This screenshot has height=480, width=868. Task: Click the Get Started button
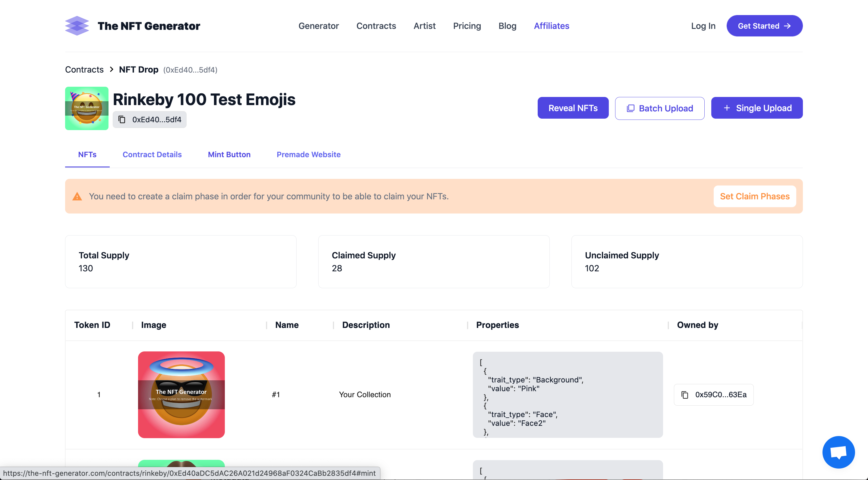pyautogui.click(x=764, y=26)
